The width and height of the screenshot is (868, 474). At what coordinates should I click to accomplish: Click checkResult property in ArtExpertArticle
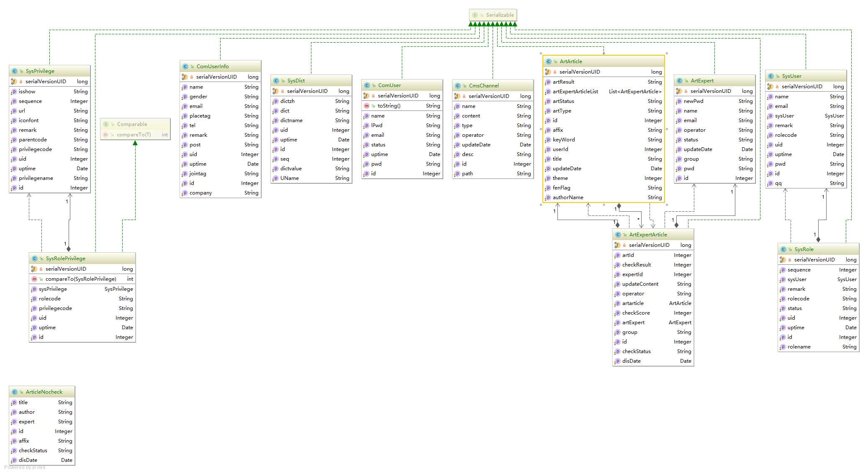[x=653, y=265]
